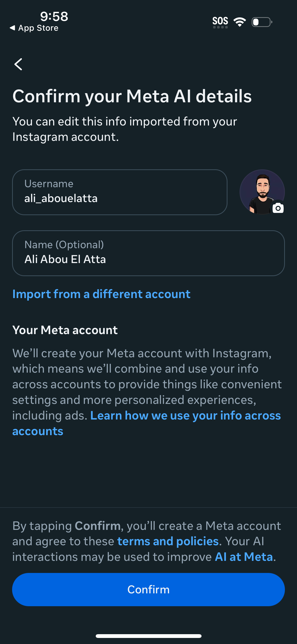
Task: Open the AI at Meta link
Action: click(x=244, y=557)
